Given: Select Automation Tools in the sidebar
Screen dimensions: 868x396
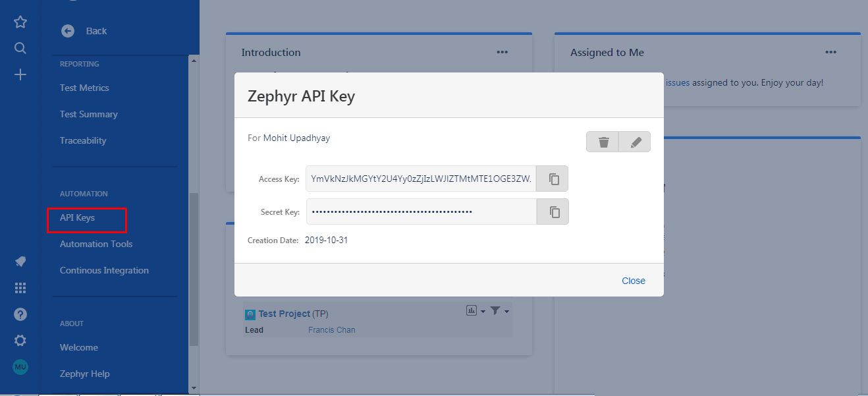Looking at the screenshot, I should 95,244.
